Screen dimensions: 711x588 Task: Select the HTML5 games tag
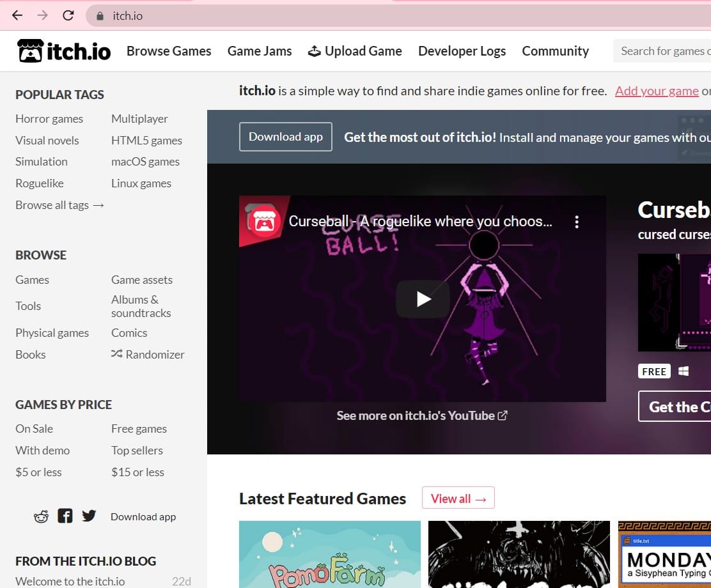[x=147, y=140]
